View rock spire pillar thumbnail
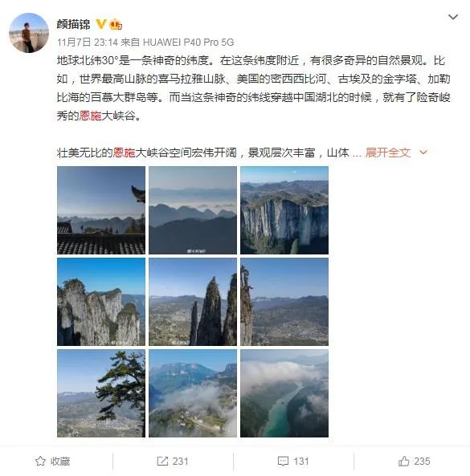The image size is (470, 476). pos(193,302)
